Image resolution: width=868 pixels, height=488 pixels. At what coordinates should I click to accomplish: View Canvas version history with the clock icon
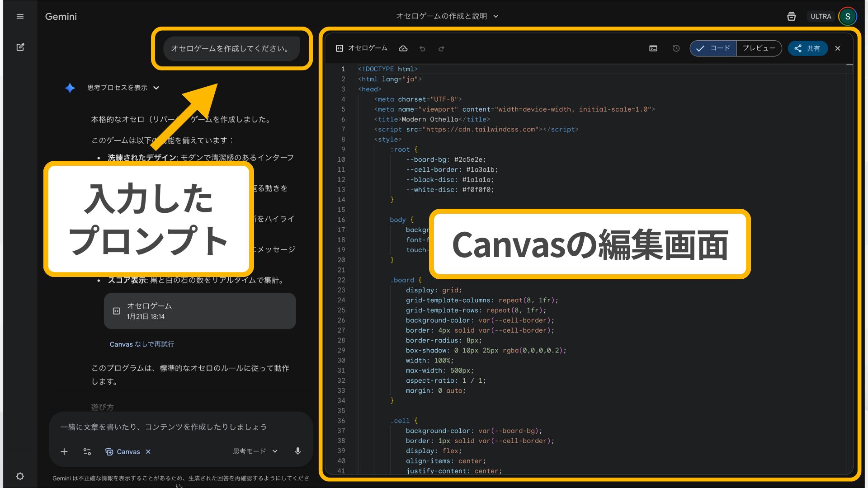pyautogui.click(x=675, y=48)
